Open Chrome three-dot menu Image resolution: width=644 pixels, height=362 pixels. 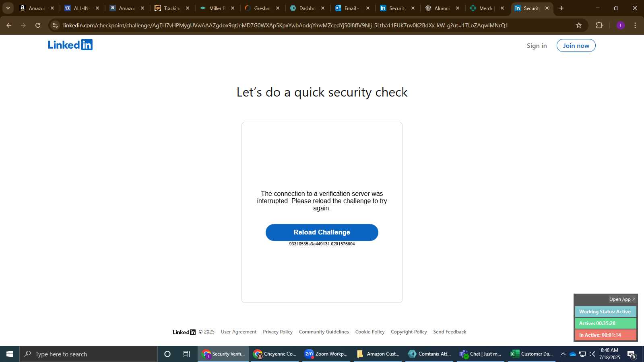[635, 25]
